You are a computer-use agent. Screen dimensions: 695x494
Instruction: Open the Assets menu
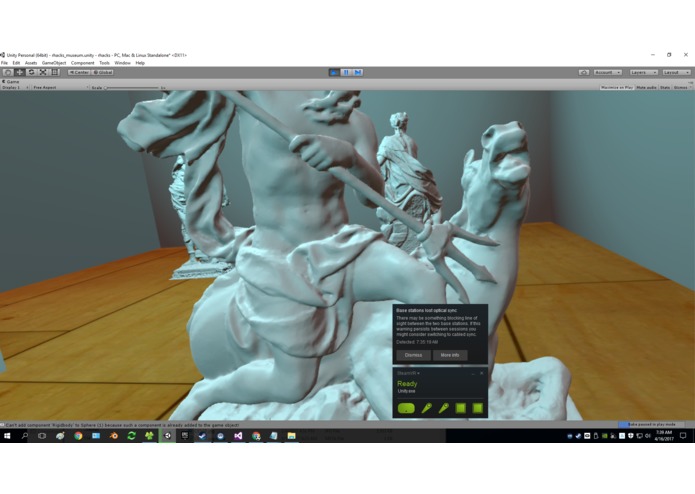[31, 63]
